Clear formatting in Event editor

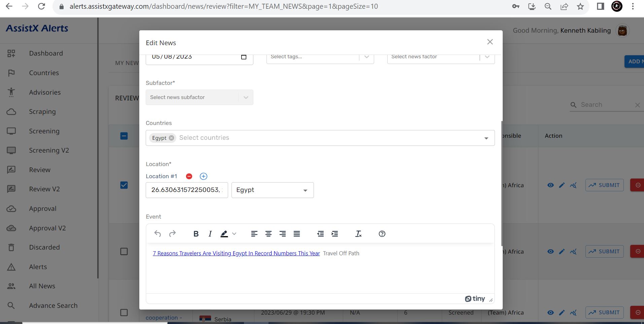coord(358,234)
